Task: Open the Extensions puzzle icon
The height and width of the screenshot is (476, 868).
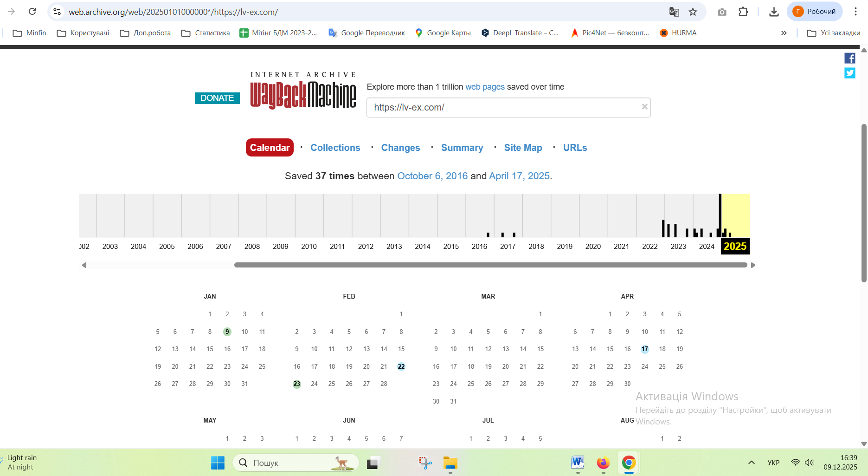Action: [743, 12]
